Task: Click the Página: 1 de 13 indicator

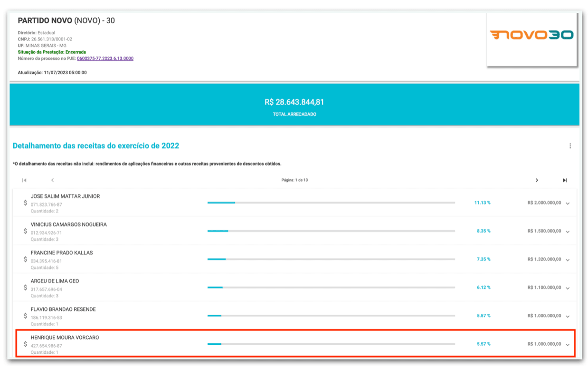Action: click(x=294, y=180)
